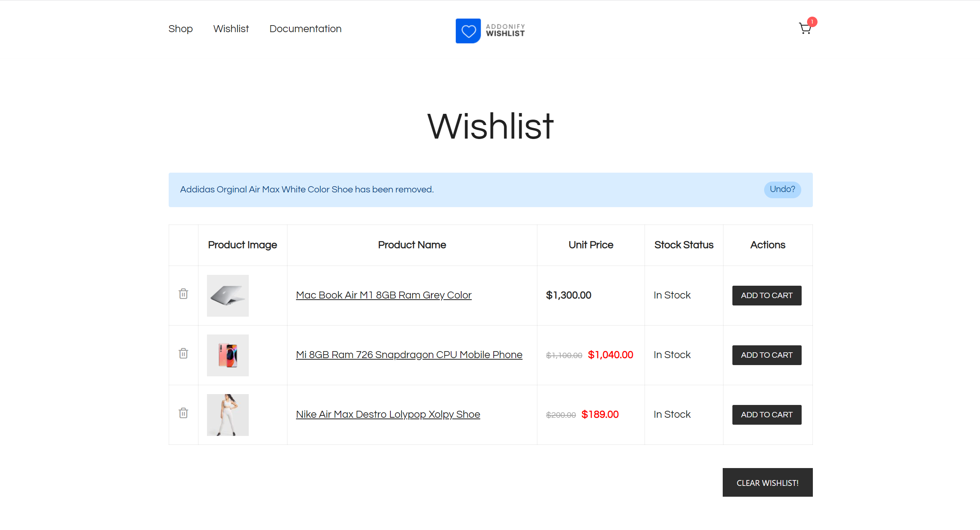Select the $1,300.00 price text

(x=568, y=295)
